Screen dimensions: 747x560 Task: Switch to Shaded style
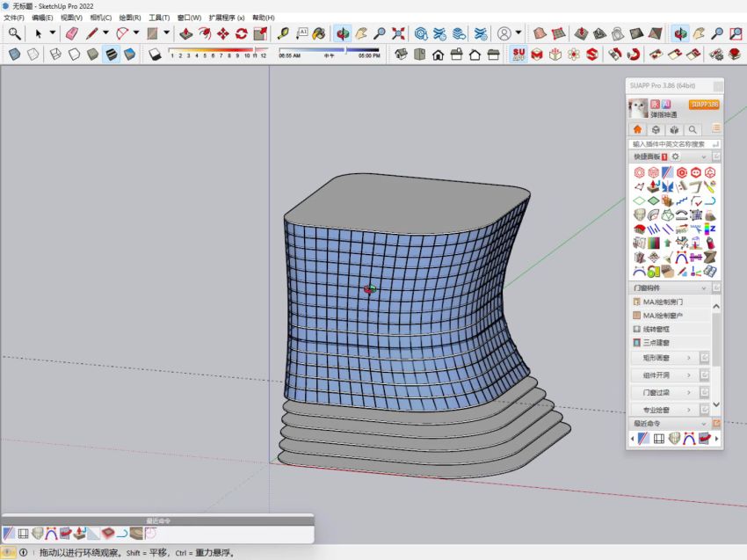click(93, 55)
